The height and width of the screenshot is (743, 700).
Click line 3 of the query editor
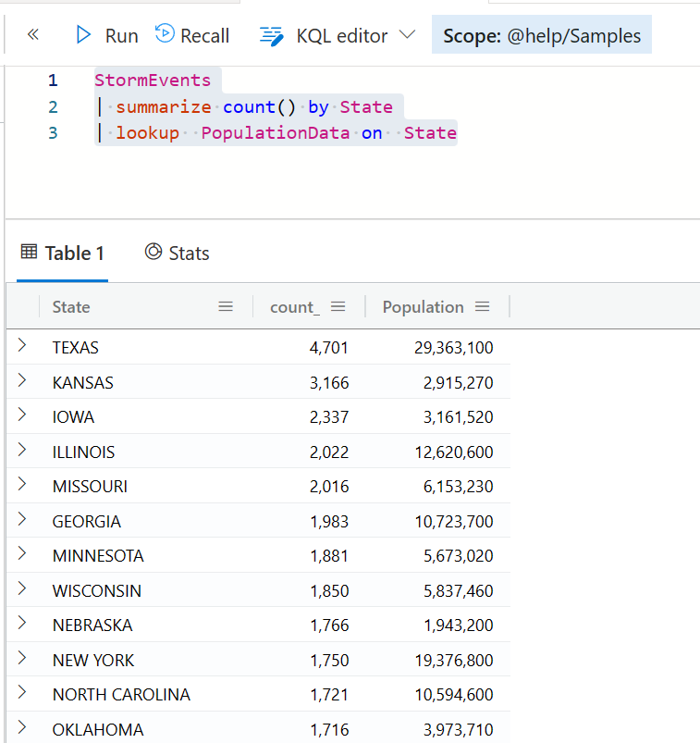[x=276, y=132]
